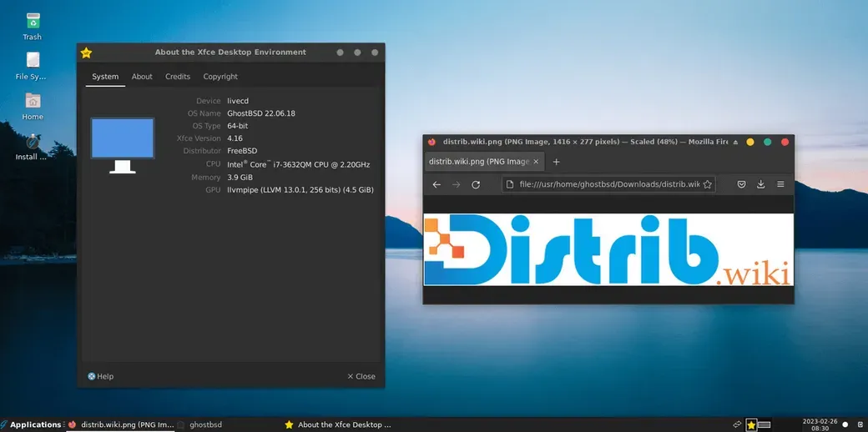The image size is (868, 432).
Task: Switch to the Copyright tab
Action: 220,77
